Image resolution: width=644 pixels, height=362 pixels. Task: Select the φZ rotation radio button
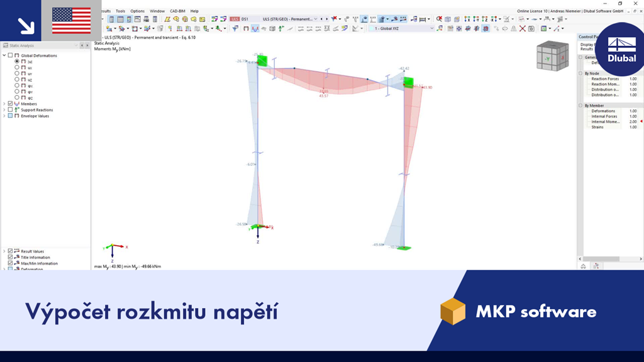point(17,97)
